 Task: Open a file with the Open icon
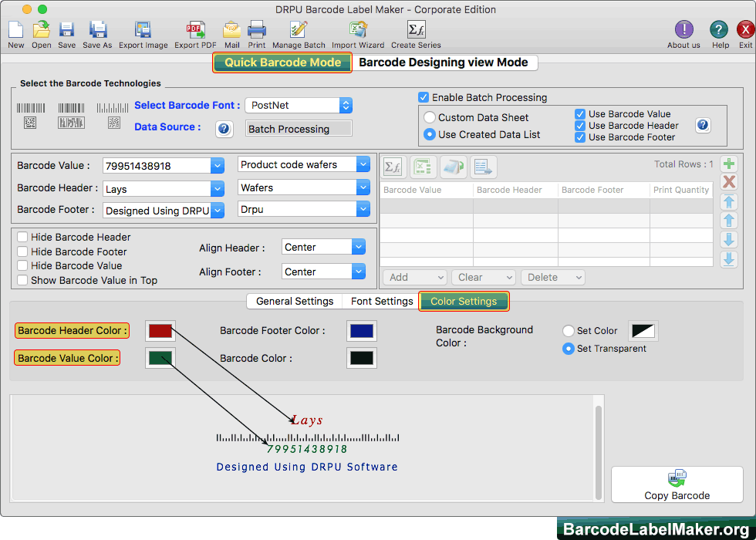point(42,30)
